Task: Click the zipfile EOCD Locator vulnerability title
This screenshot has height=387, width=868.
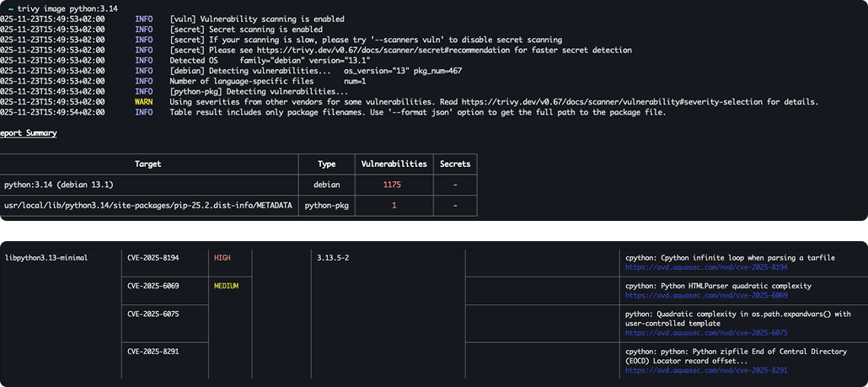Action: [737, 356]
